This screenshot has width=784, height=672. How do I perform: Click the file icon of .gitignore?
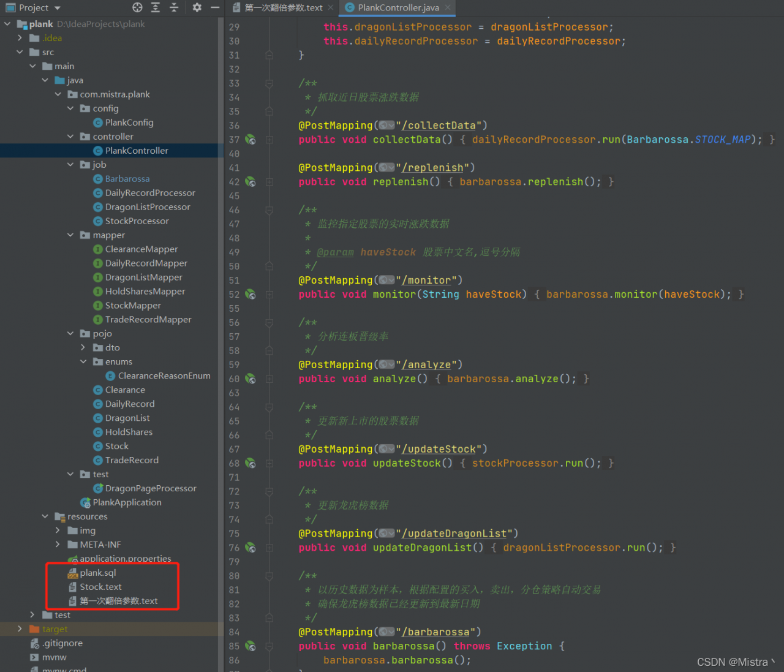pyautogui.click(x=34, y=643)
